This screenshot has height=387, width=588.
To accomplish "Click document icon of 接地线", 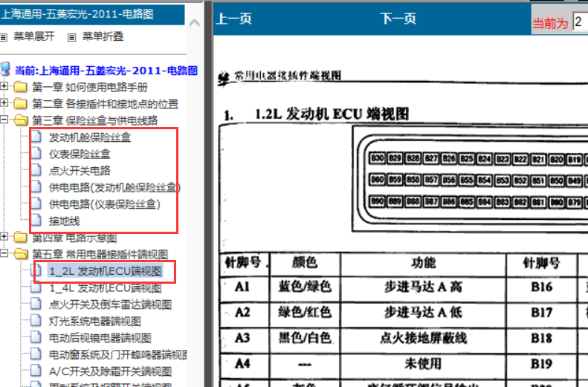I will coord(36,221).
